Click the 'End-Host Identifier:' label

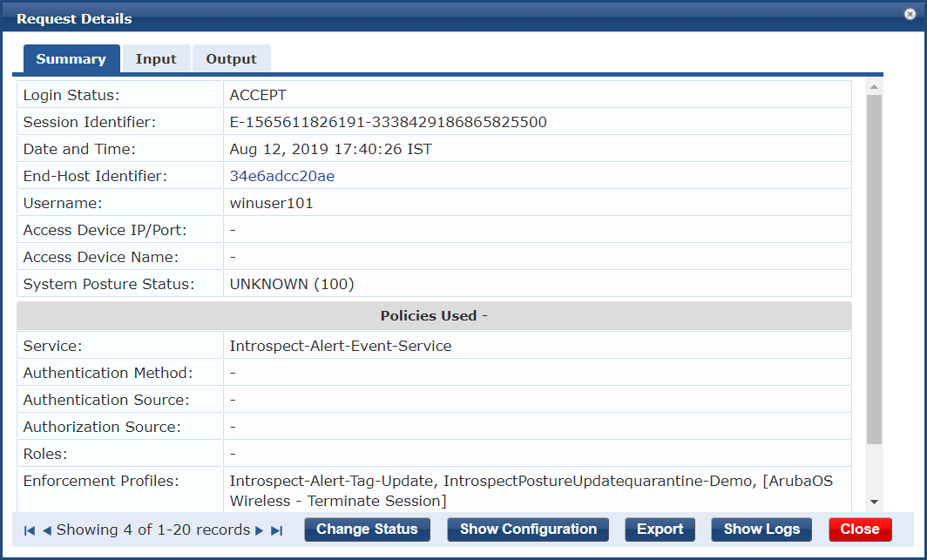pos(95,176)
